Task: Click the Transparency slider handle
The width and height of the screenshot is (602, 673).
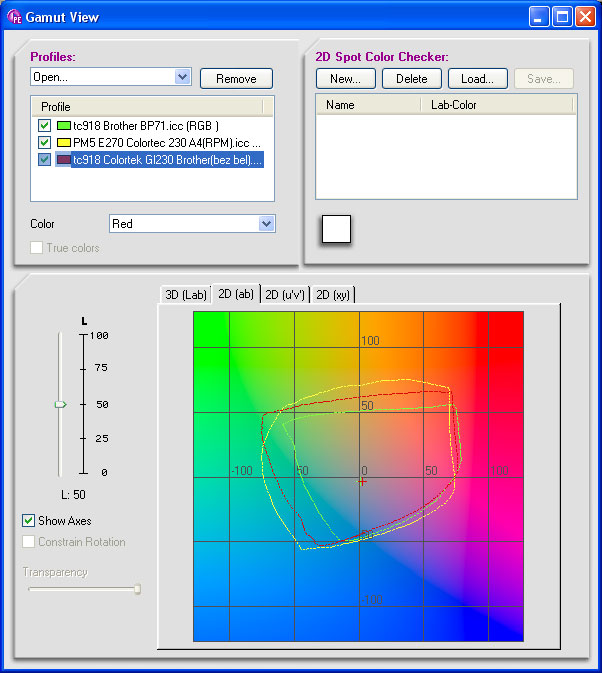Action: pyautogui.click(x=137, y=589)
